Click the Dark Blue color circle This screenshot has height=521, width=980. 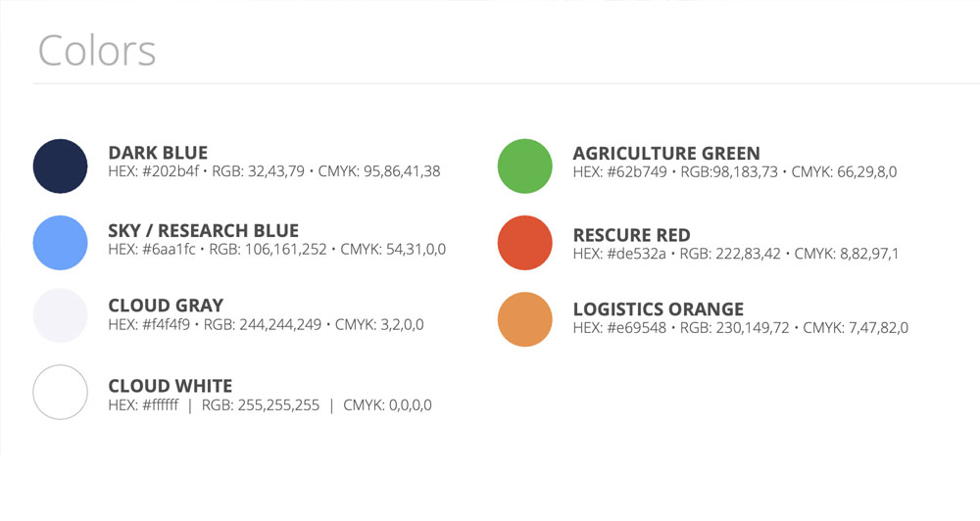(61, 166)
